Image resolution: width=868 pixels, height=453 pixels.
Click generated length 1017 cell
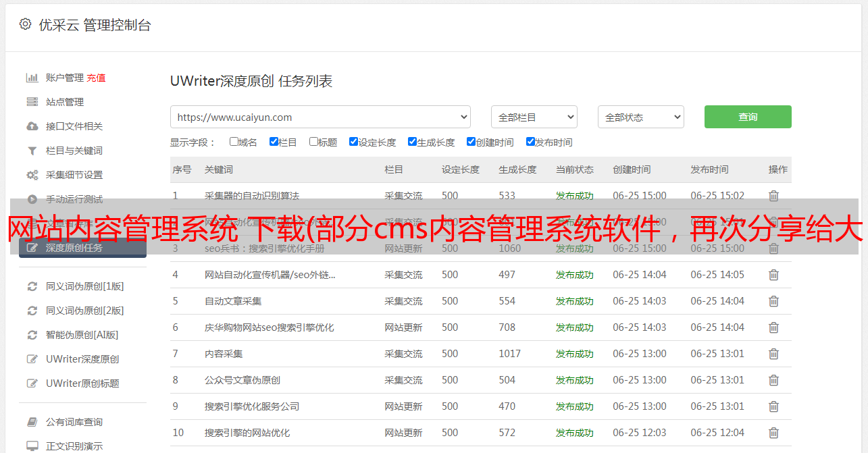coord(510,354)
